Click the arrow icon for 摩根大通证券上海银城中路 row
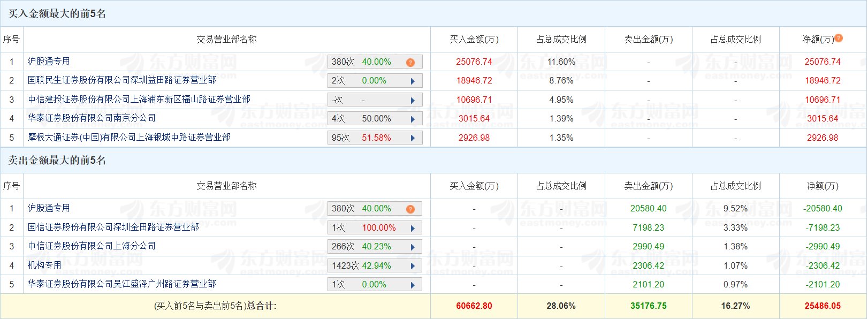The width and height of the screenshot is (868, 319). [413, 138]
